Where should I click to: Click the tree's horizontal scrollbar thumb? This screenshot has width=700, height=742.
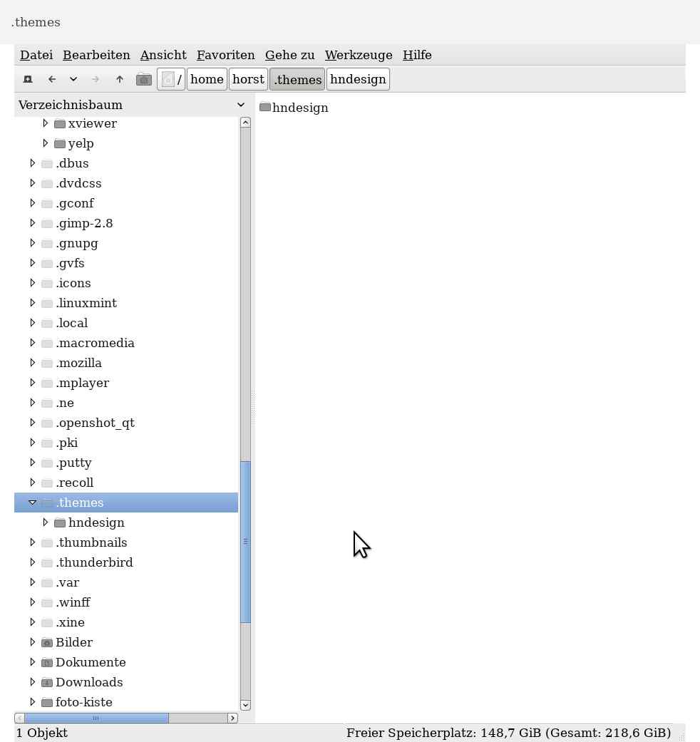click(x=96, y=718)
